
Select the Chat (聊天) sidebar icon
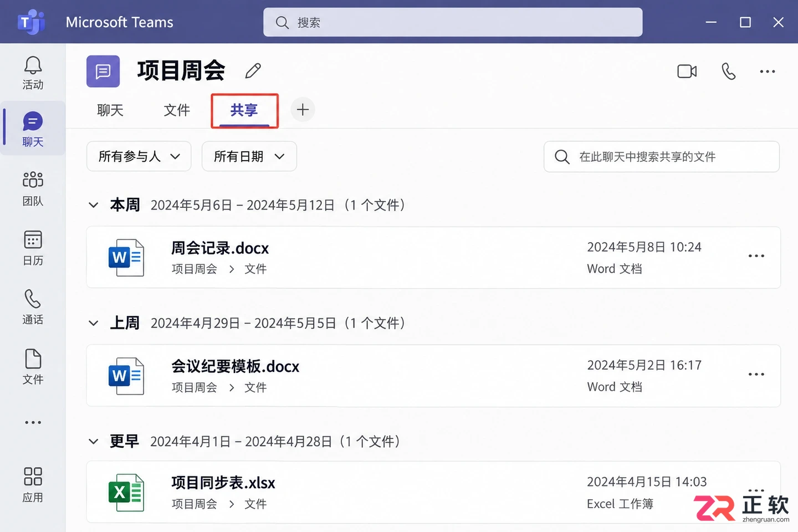33,129
